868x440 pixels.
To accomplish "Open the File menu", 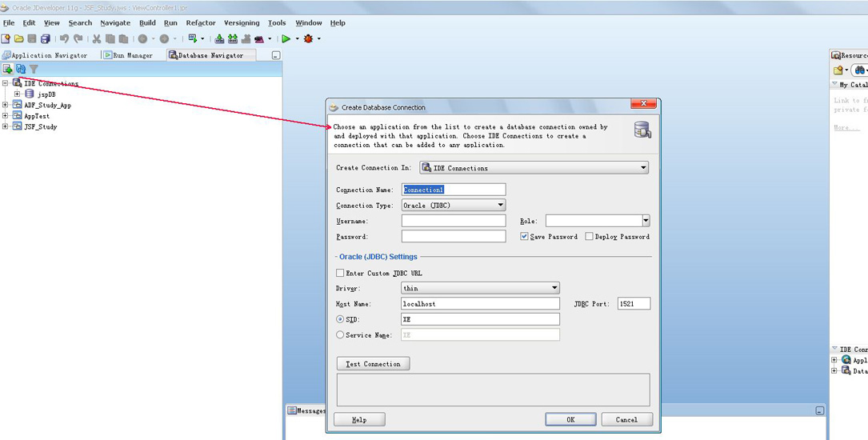I will click(x=9, y=22).
